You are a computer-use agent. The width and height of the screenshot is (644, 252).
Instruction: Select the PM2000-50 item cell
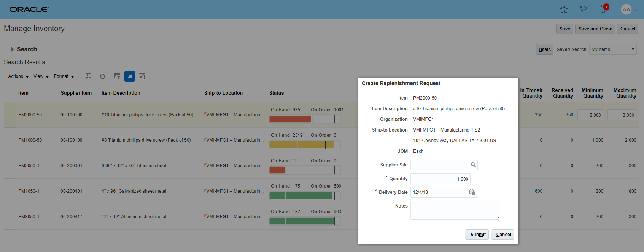pos(30,115)
